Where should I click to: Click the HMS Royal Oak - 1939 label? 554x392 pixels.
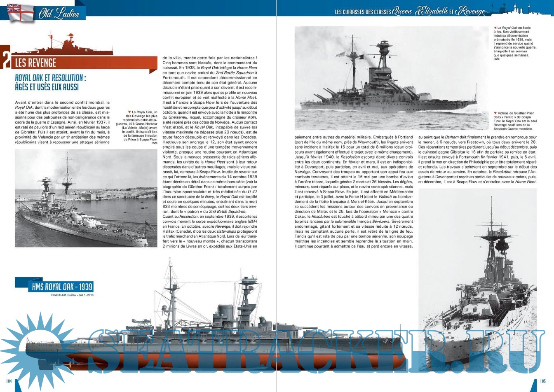tap(62, 287)
